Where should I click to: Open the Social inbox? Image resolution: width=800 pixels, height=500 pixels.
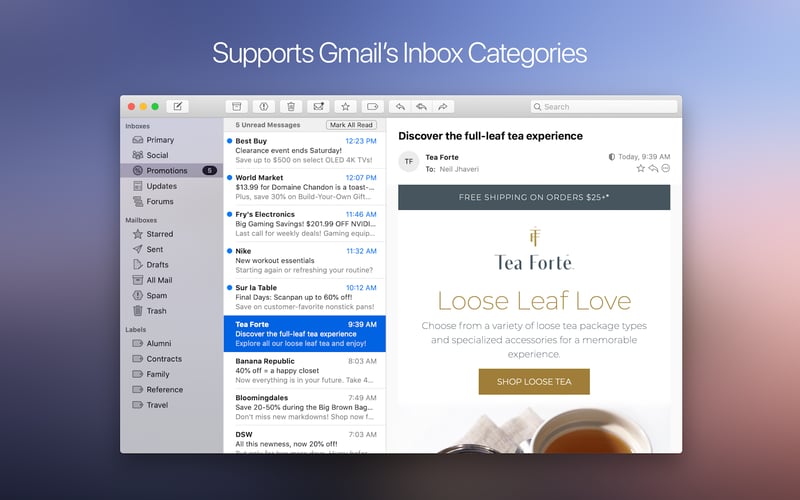tap(171, 155)
